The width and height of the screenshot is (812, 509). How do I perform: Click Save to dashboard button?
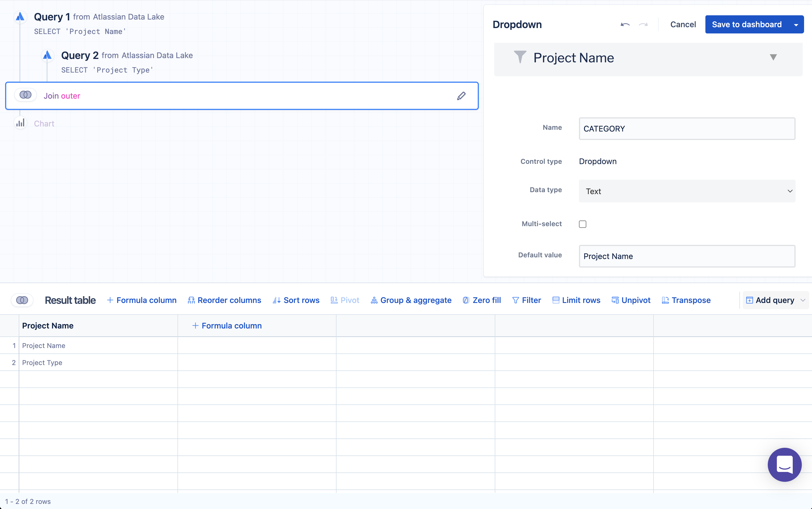click(747, 25)
